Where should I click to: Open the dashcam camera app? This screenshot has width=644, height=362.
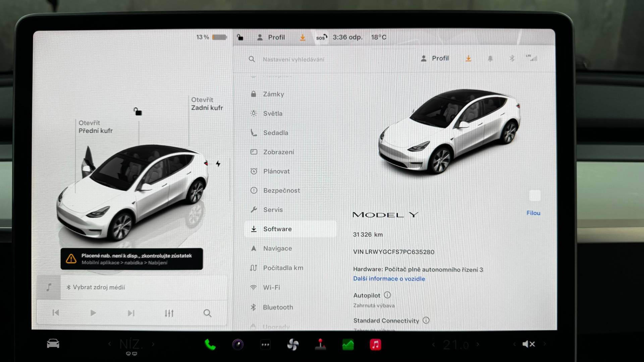[x=238, y=344]
